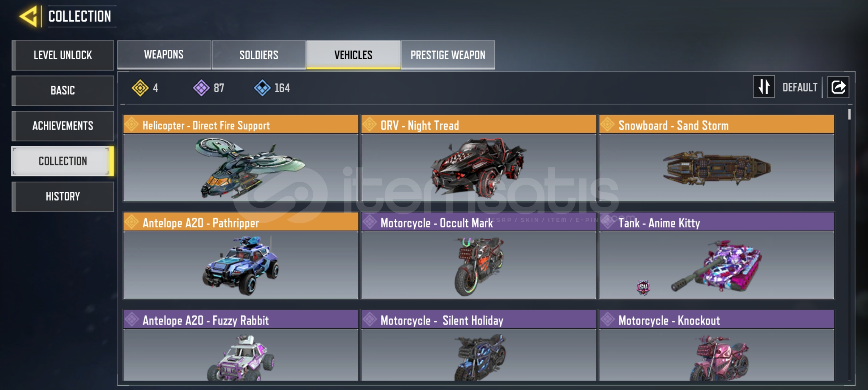Click the badge icon on Anime Kitty tank
The image size is (868, 390).
pyautogui.click(x=643, y=287)
